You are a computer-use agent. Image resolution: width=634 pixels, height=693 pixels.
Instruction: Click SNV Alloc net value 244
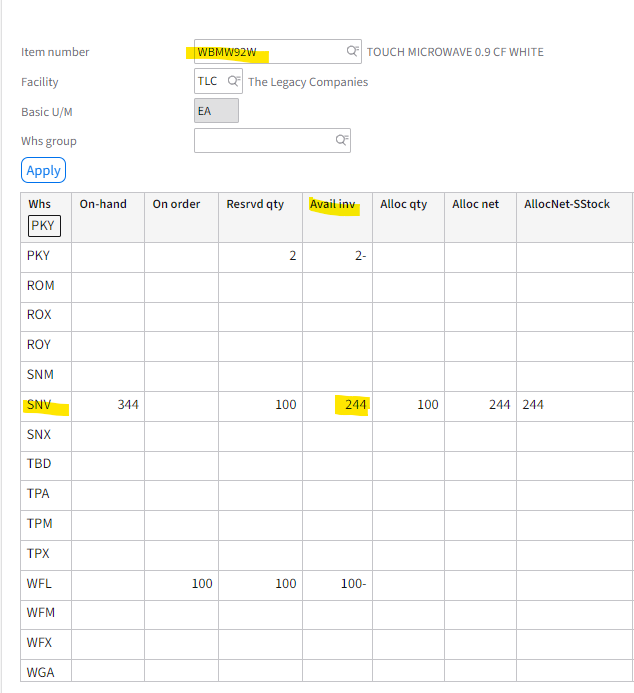499,404
